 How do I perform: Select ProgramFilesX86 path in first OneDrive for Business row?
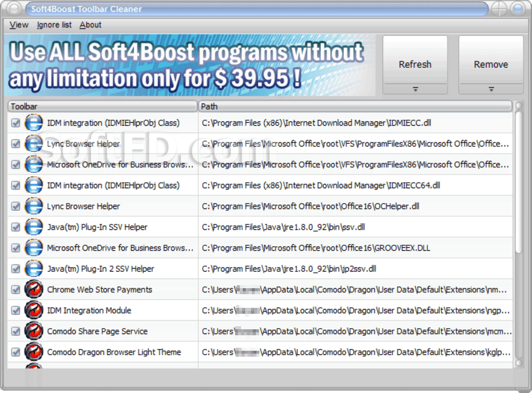(355, 164)
